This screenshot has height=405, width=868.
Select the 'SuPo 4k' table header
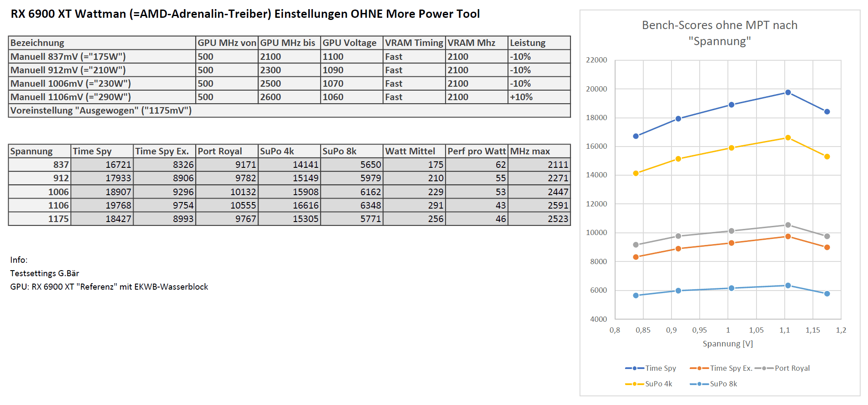(289, 151)
